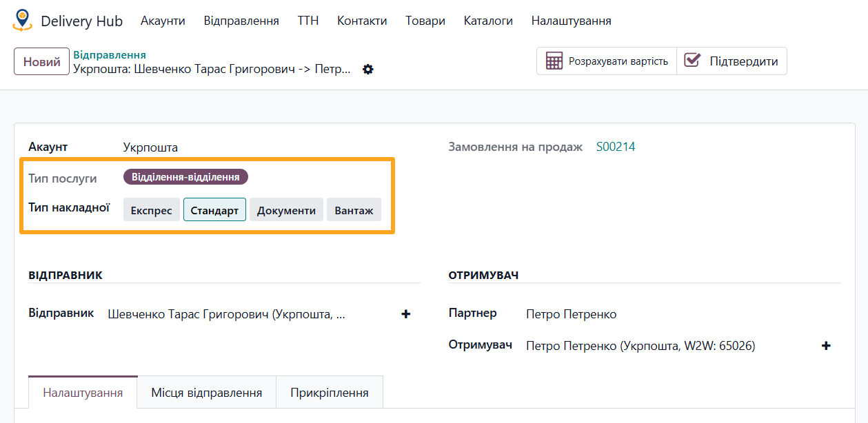Viewport: 868px width, 423px height.
Task: Open the Відправлення menu
Action: [x=241, y=21]
